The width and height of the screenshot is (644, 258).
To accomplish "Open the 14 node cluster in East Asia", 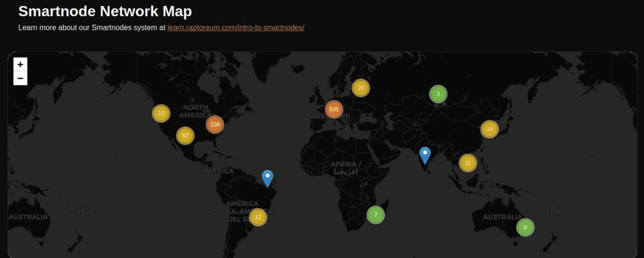I will pyautogui.click(x=489, y=129).
